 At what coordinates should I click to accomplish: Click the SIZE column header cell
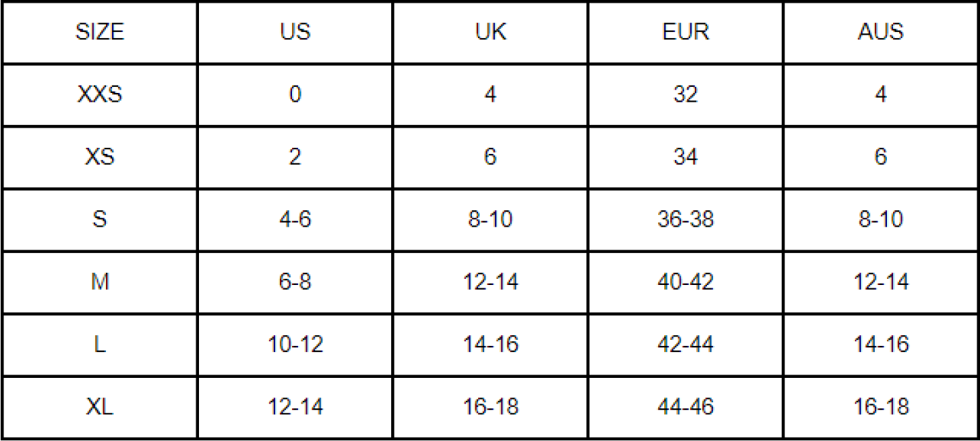(x=100, y=33)
